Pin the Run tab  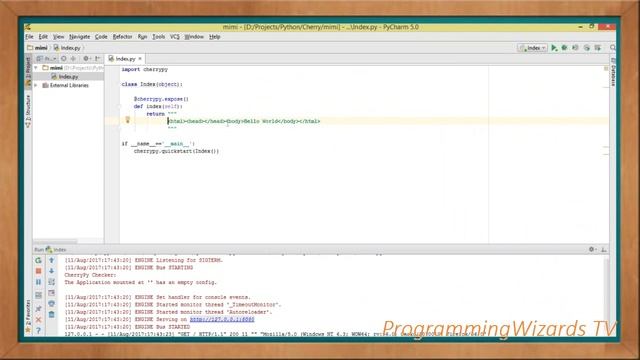[x=38, y=309]
